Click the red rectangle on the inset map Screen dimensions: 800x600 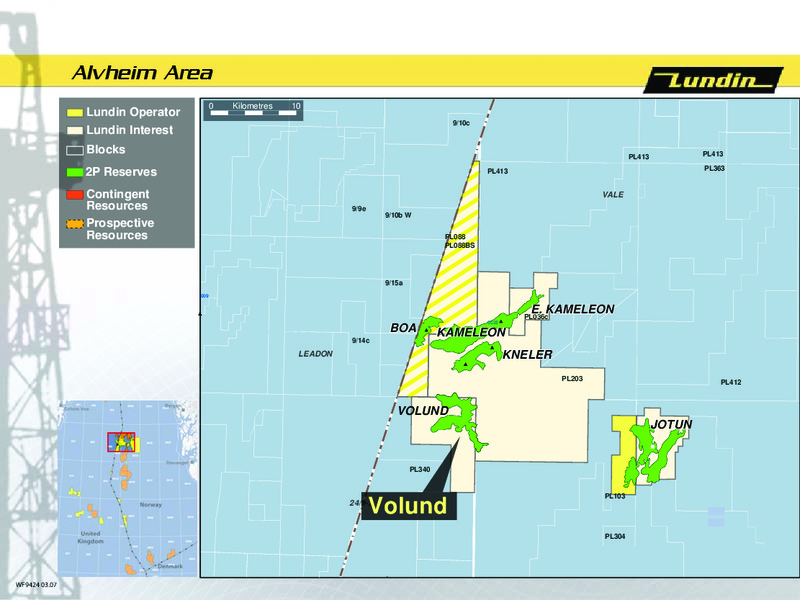[x=121, y=442]
